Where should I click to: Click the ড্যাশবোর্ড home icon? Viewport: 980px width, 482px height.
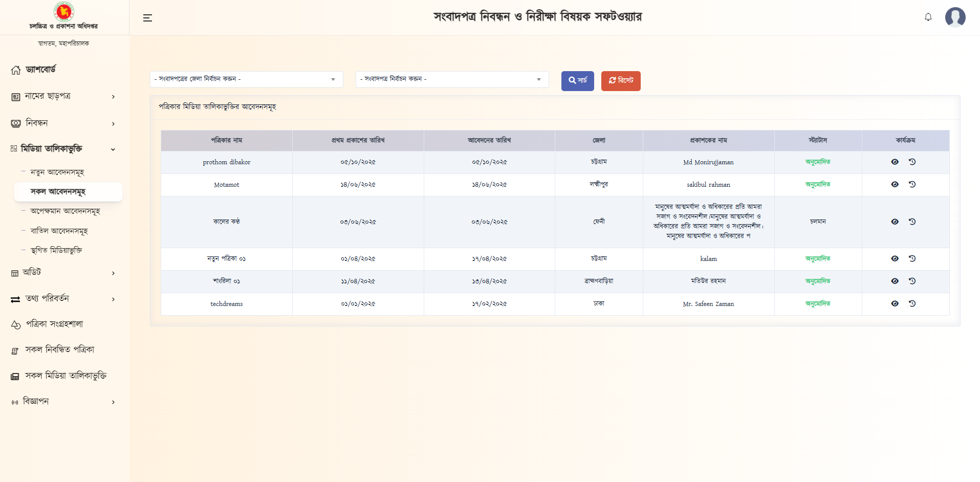point(16,70)
